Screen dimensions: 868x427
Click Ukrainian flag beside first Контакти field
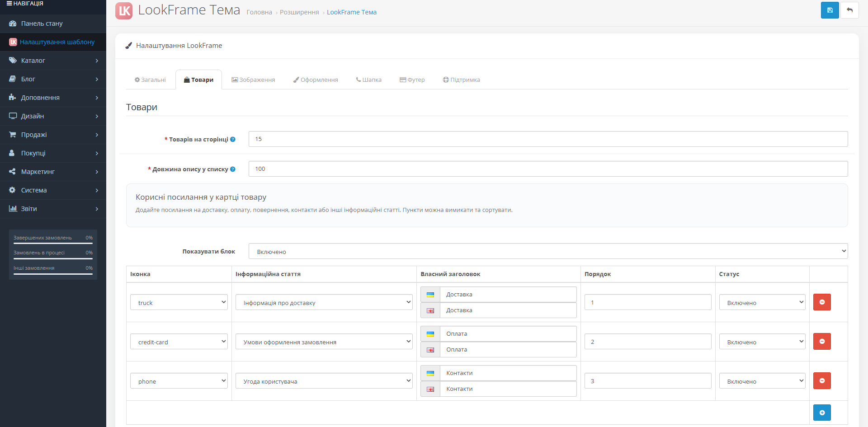point(430,373)
